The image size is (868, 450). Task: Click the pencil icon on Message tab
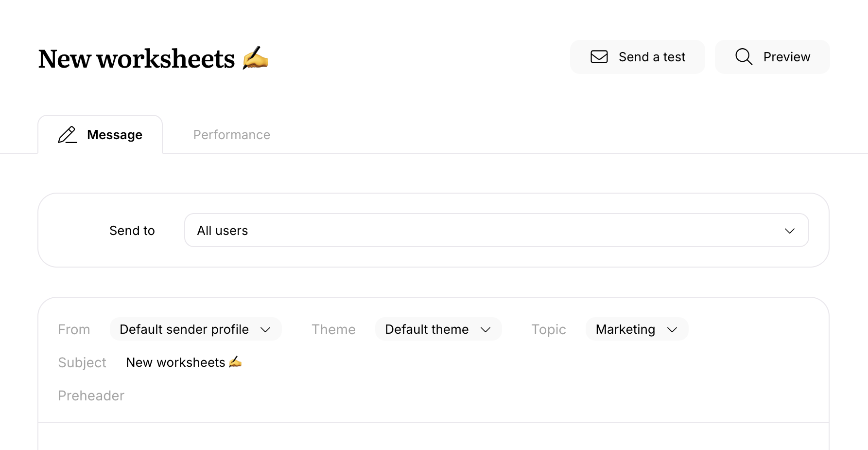[68, 135]
